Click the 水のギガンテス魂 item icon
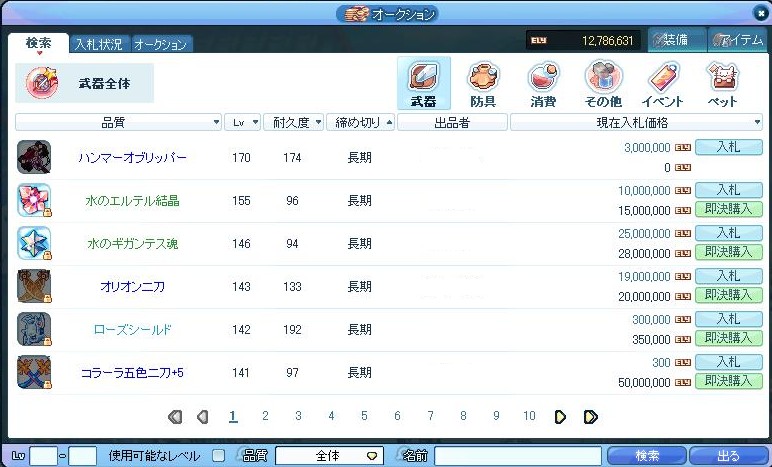The height and width of the screenshot is (467, 772). pos(34,243)
